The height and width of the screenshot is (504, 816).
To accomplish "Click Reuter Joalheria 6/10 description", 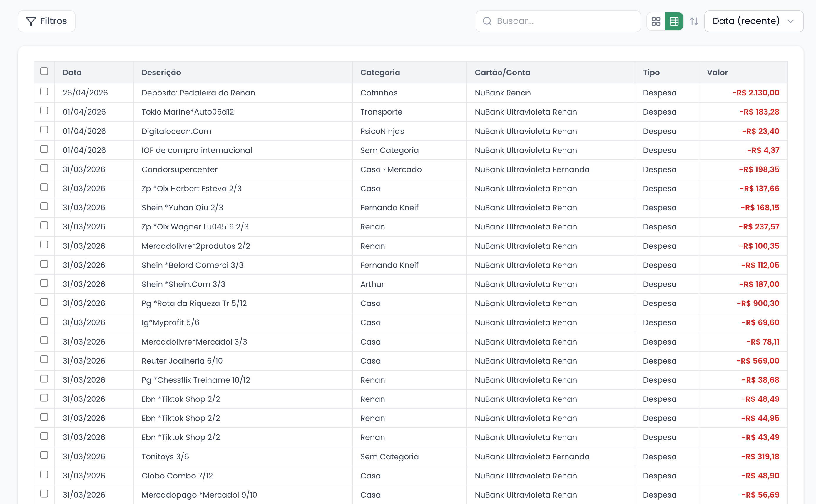I will pyautogui.click(x=182, y=361).
